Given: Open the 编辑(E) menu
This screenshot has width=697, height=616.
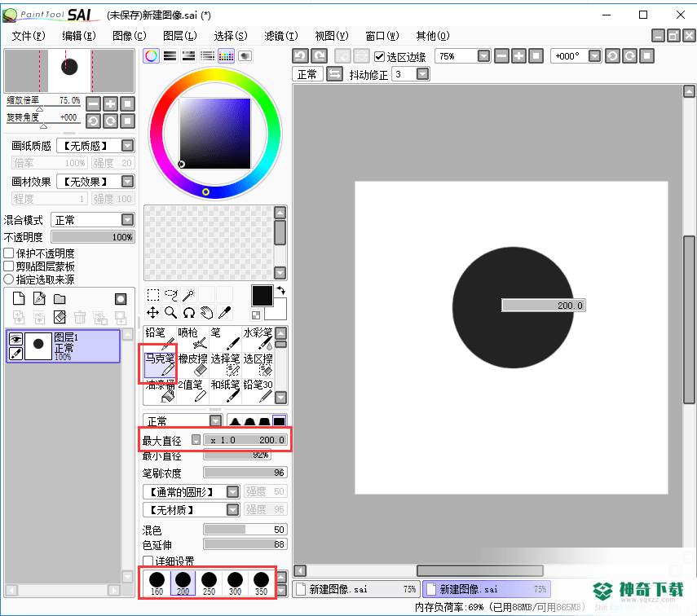Looking at the screenshot, I should click(79, 36).
